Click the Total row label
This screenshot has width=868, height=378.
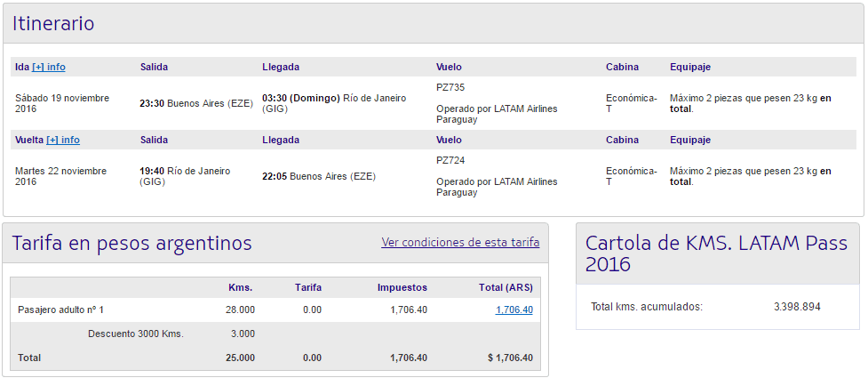pos(29,358)
